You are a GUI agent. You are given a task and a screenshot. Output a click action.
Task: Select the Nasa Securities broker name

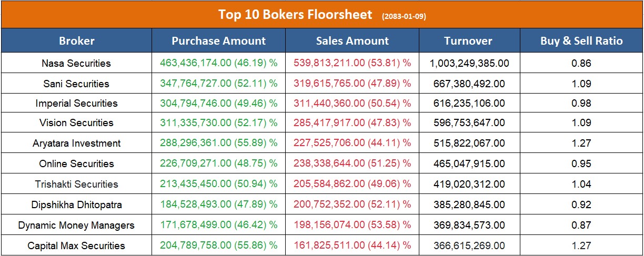[x=76, y=64]
